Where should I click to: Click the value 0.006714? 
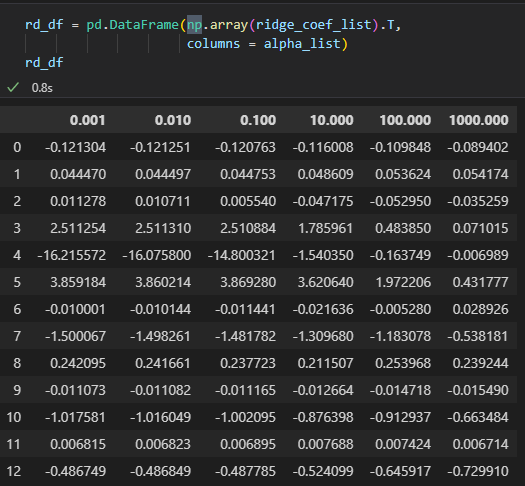click(480, 444)
